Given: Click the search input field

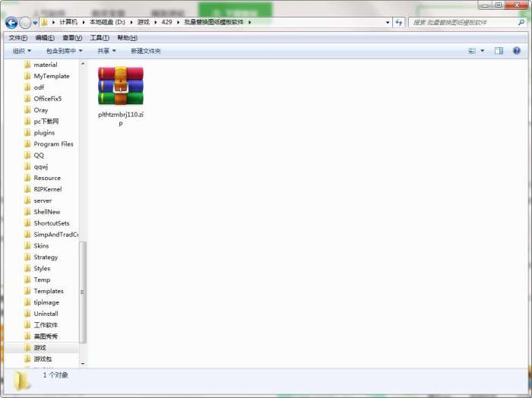Looking at the screenshot, I should pyautogui.click(x=464, y=22).
